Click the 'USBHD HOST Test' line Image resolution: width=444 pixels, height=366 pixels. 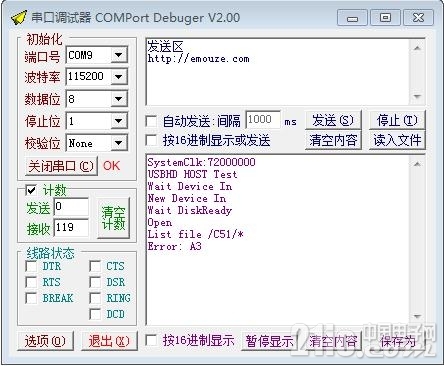(193, 174)
